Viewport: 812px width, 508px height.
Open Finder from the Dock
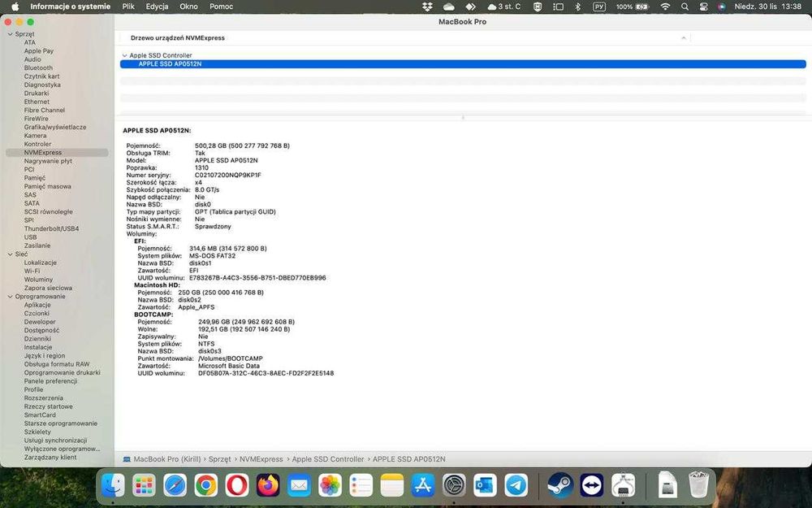112,486
